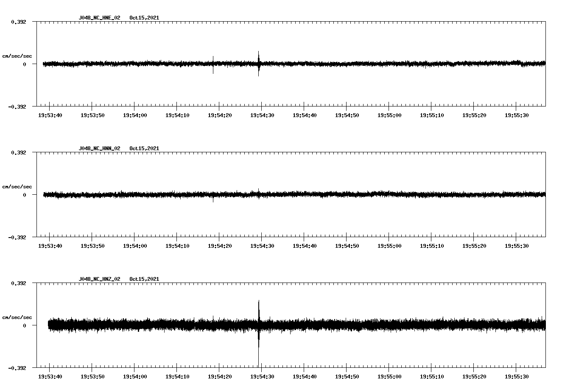Image resolution: width=576 pixels, height=392 pixels.
Task: Click the J048_NC_HNE_02 channel title
Action: point(99,18)
